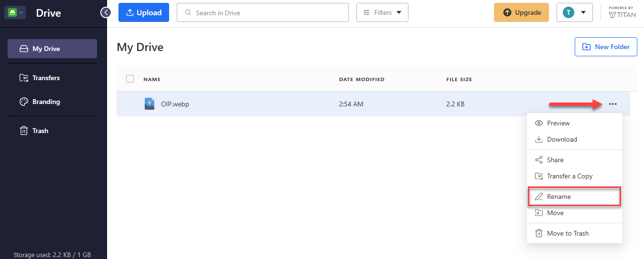Screen dimensions: 644x259
Task: Choose Share from the context menu
Action: tap(575, 160)
